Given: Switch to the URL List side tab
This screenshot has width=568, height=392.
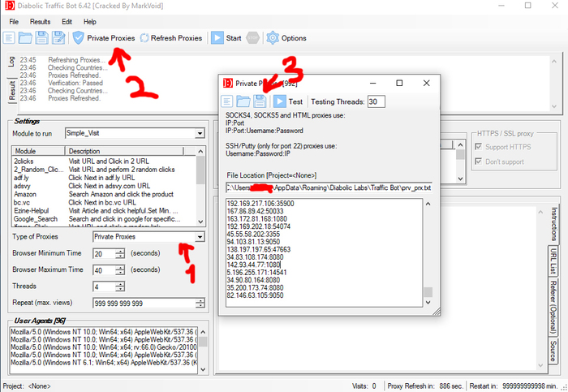Looking at the screenshot, I should [x=553, y=261].
